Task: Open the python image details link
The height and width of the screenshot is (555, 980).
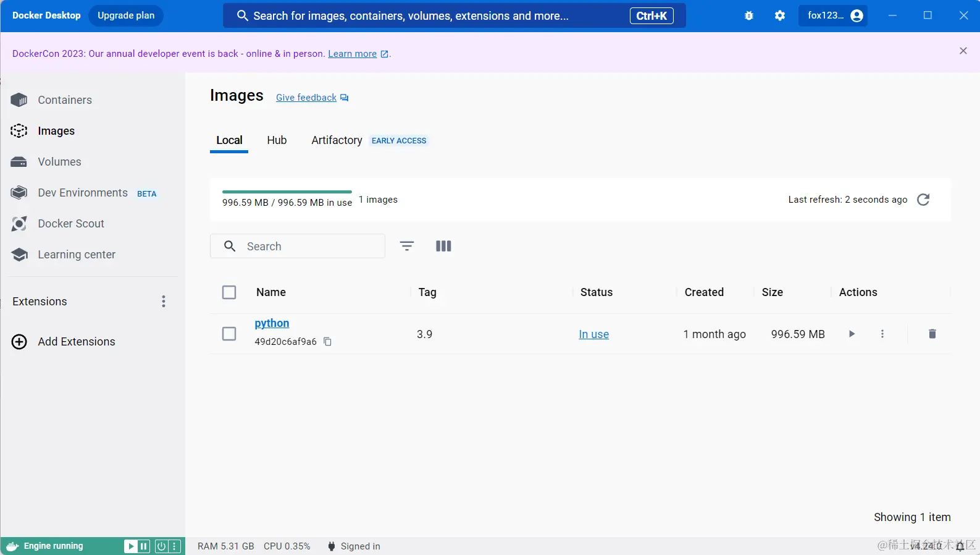Action: point(272,323)
